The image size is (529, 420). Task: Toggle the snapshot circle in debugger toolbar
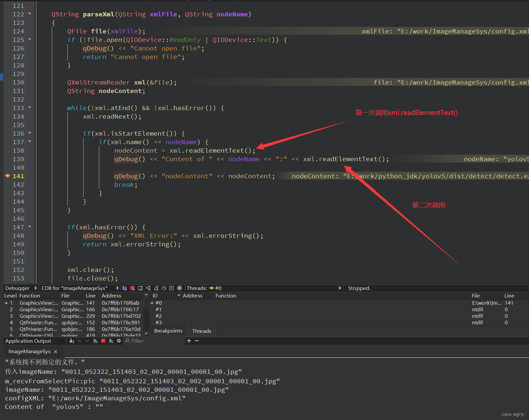pyautogui.click(x=179, y=288)
